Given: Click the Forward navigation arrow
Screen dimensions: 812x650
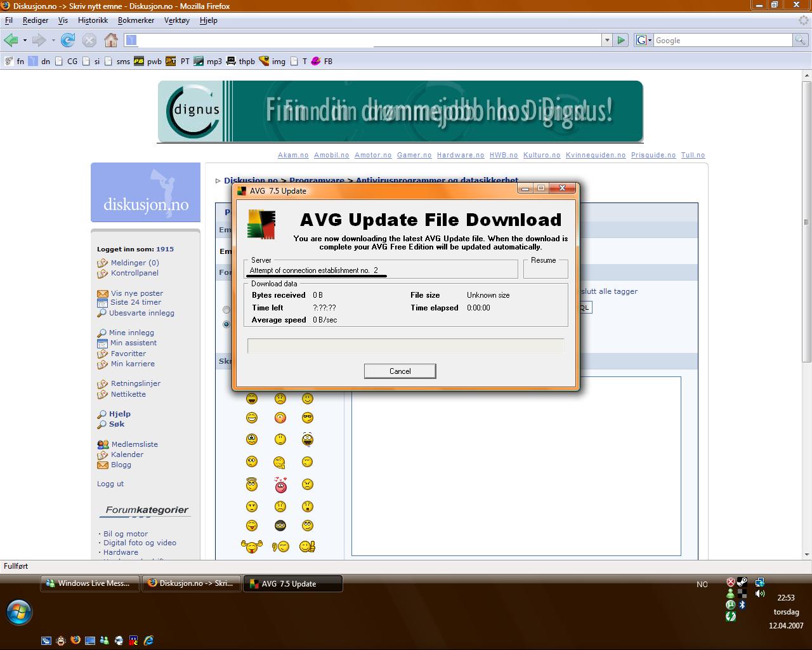Looking at the screenshot, I should 39,40.
